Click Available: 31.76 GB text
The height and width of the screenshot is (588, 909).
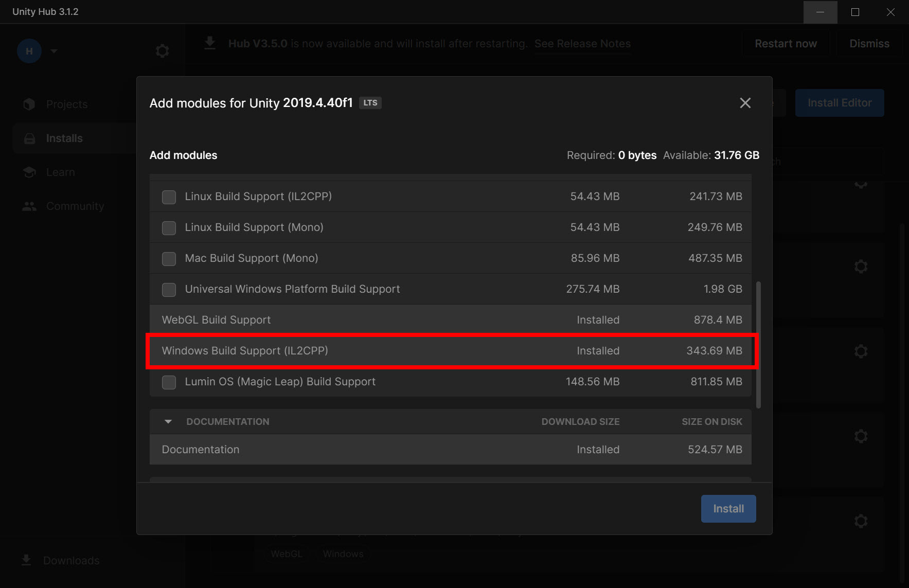[711, 155]
